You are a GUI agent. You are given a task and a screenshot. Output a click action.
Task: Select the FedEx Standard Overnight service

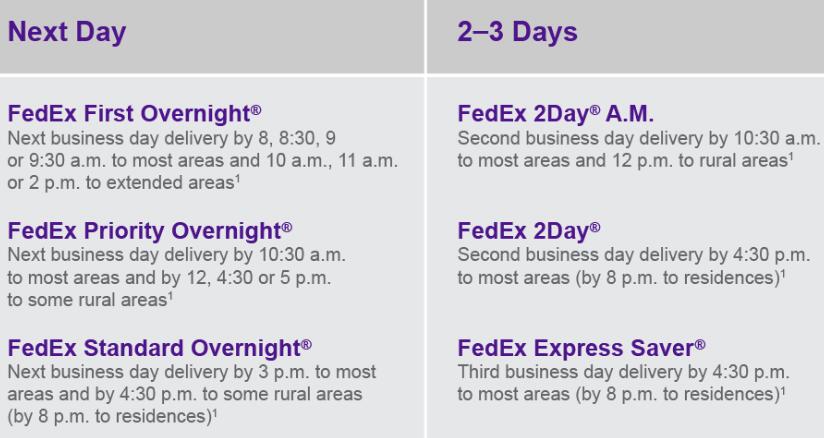[159, 348]
